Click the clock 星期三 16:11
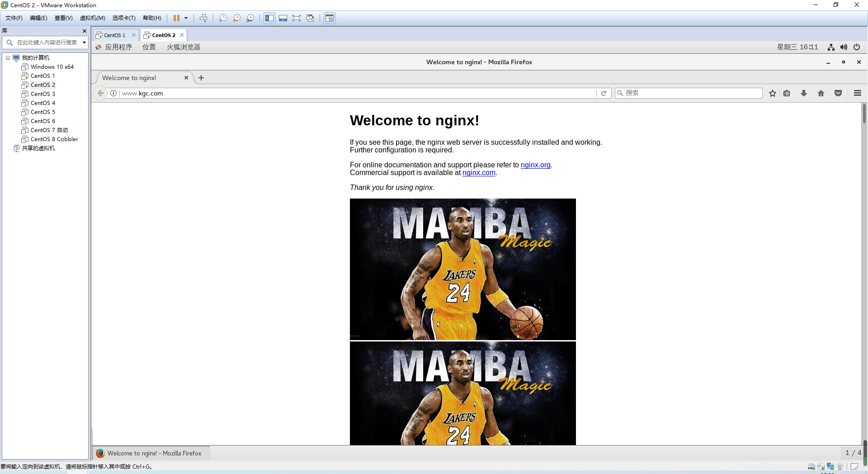This screenshot has height=474, width=868. click(797, 47)
